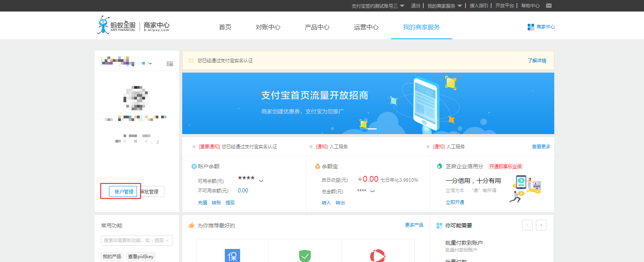
Task: Click the 转账 link under 账户余额
Action: point(216,203)
